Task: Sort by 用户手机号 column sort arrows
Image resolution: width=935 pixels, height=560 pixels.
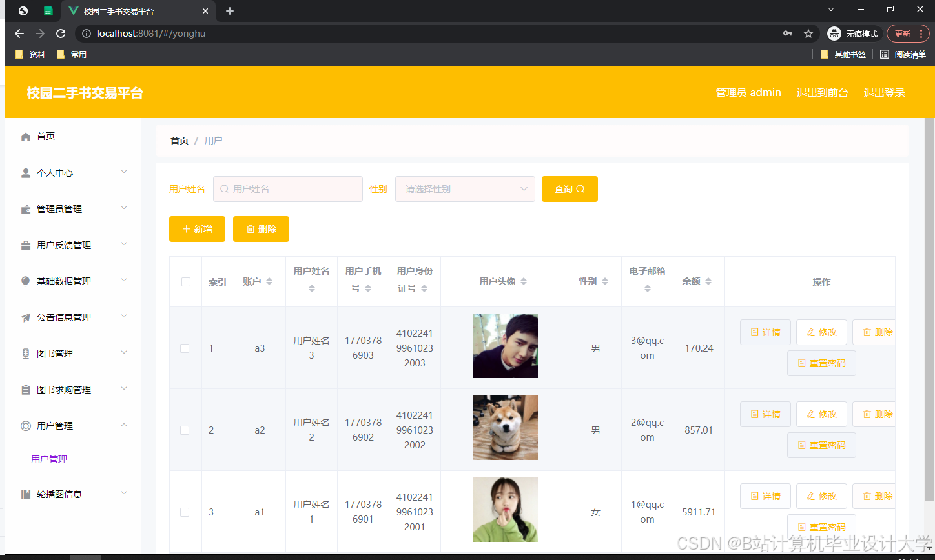Action: coord(368,288)
